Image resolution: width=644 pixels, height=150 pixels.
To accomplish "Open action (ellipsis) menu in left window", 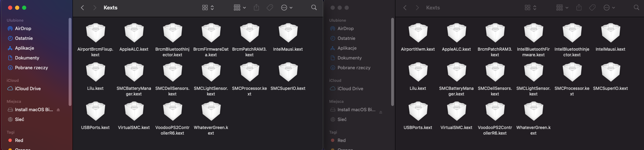I will pyautogui.click(x=287, y=8).
